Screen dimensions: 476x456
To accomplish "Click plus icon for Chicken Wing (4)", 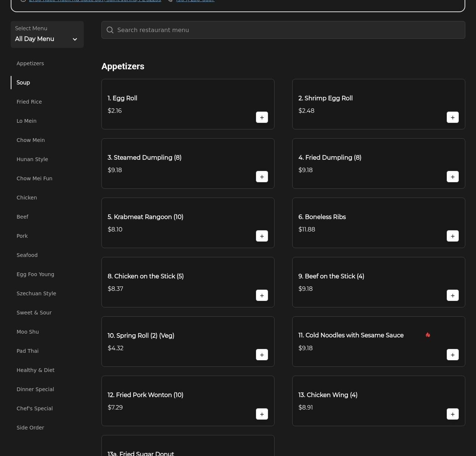I will click(452, 414).
